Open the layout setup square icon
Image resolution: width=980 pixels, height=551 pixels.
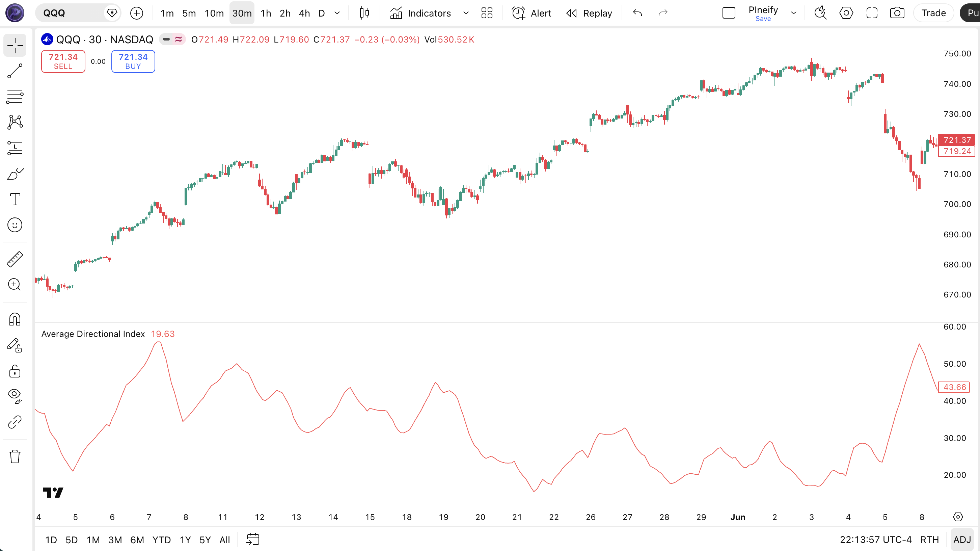[x=729, y=13]
